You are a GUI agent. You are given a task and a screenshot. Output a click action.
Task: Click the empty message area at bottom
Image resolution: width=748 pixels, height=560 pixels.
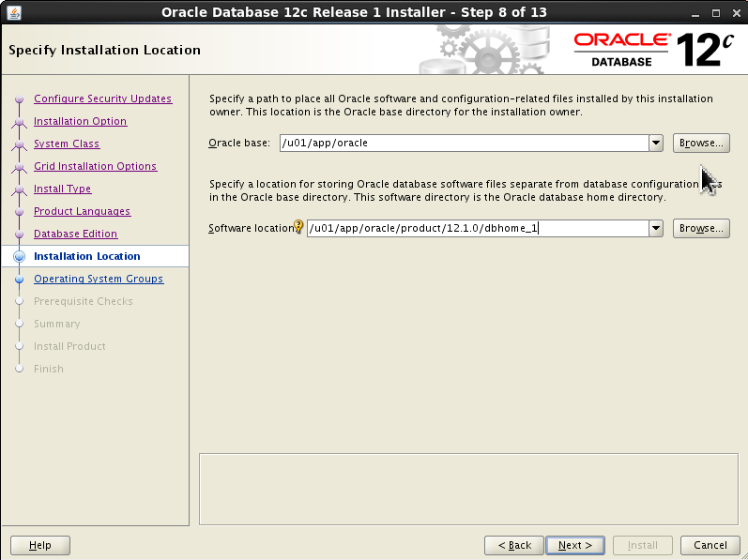[468, 489]
